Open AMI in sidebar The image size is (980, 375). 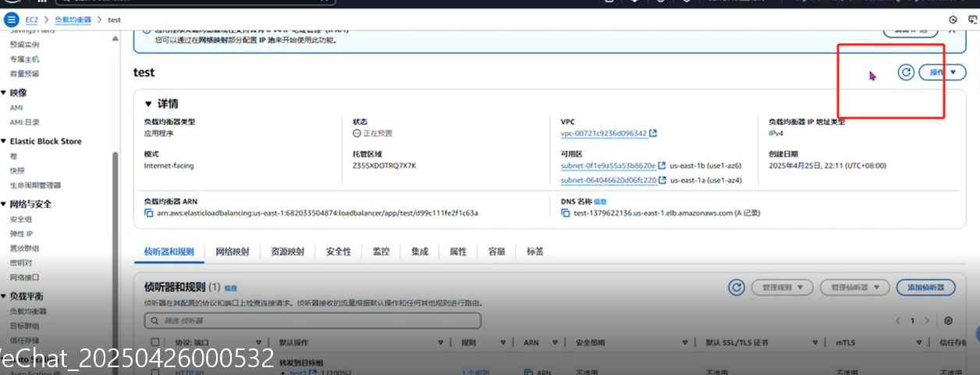pyautogui.click(x=16, y=108)
